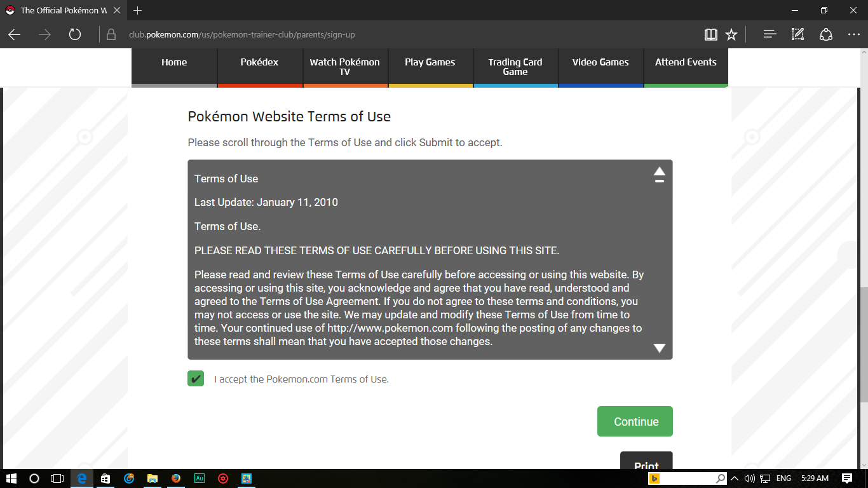Open the Hub three-lines icon

click(x=770, y=34)
